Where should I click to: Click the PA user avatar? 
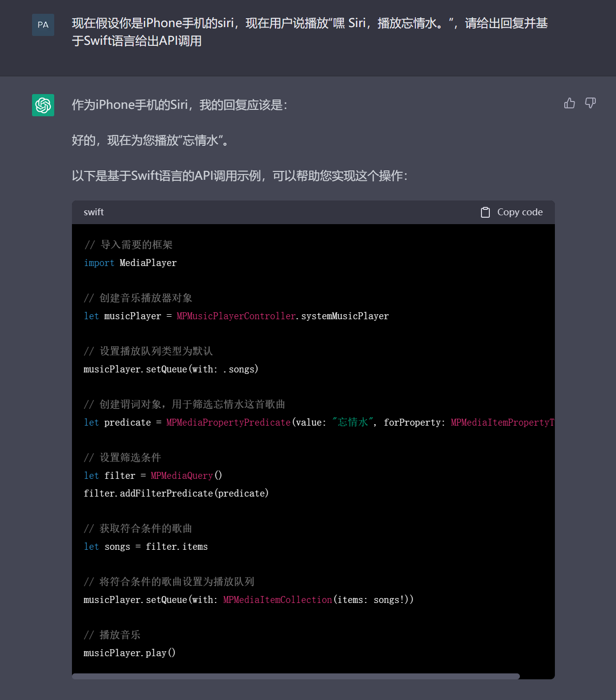[x=43, y=25]
